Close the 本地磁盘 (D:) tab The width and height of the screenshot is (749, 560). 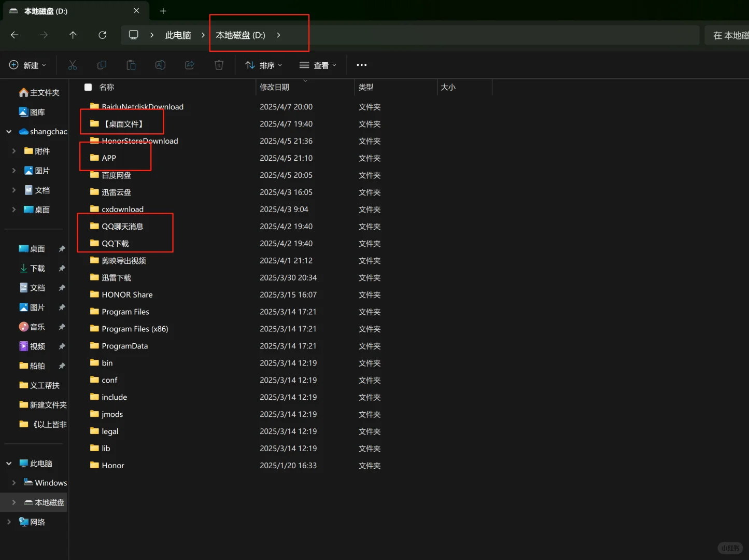click(136, 11)
